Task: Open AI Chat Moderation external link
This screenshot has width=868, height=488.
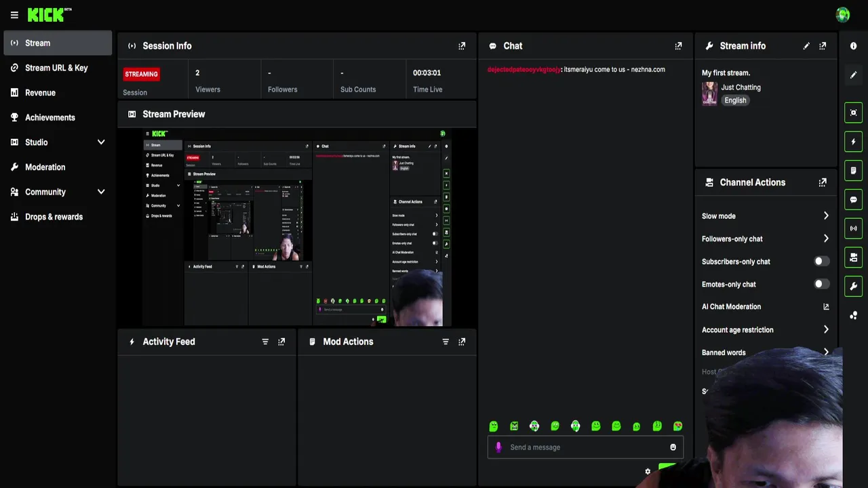Action: (826, 307)
